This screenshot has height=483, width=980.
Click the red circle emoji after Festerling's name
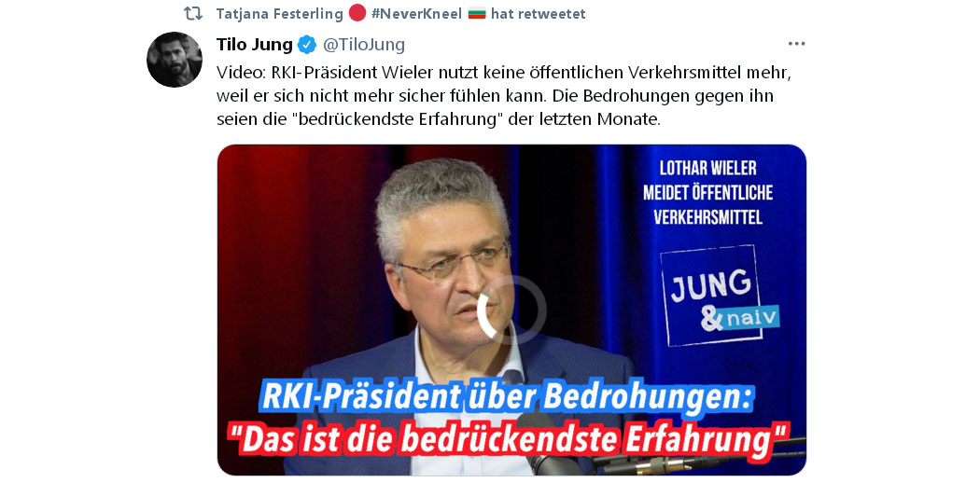[x=357, y=13]
